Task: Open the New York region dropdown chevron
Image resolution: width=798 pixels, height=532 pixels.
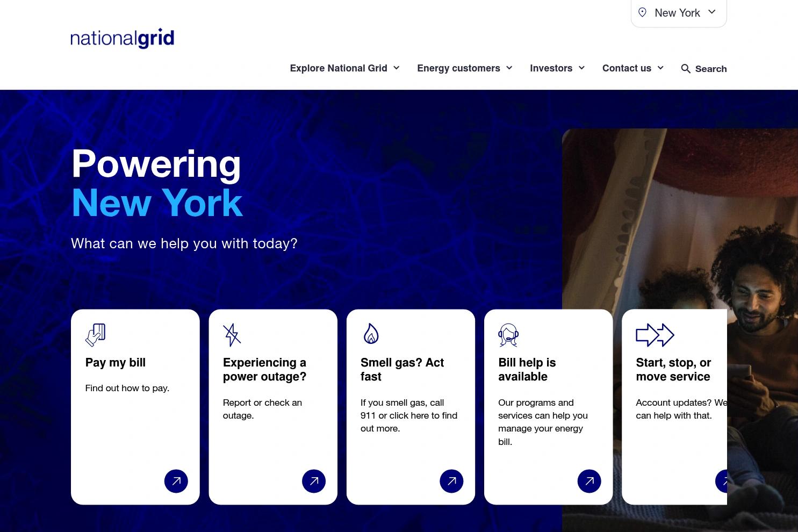Action: 712,12
